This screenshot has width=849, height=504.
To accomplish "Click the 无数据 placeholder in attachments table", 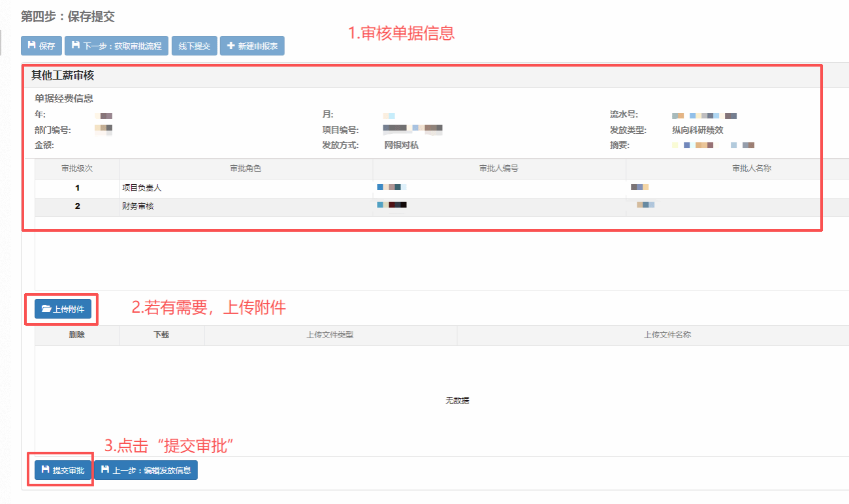I will [x=457, y=400].
